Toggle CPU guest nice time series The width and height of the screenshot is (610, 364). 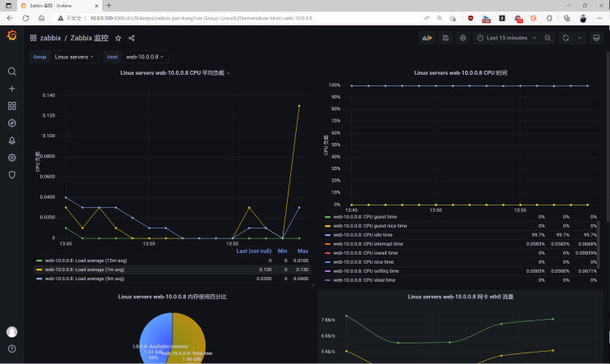[370, 226]
